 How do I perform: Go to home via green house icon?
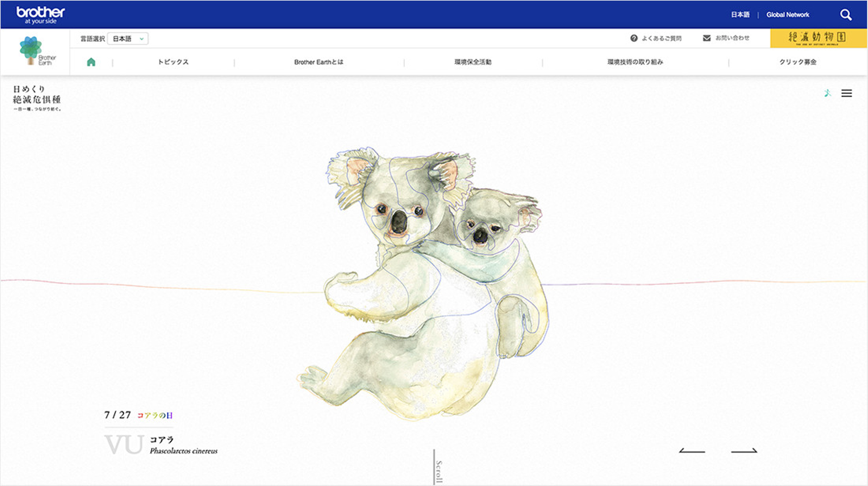(x=91, y=62)
